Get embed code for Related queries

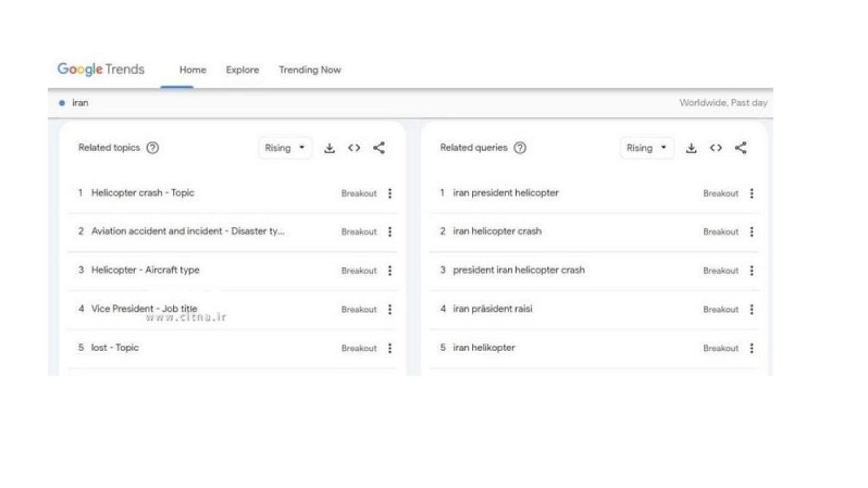tap(716, 148)
